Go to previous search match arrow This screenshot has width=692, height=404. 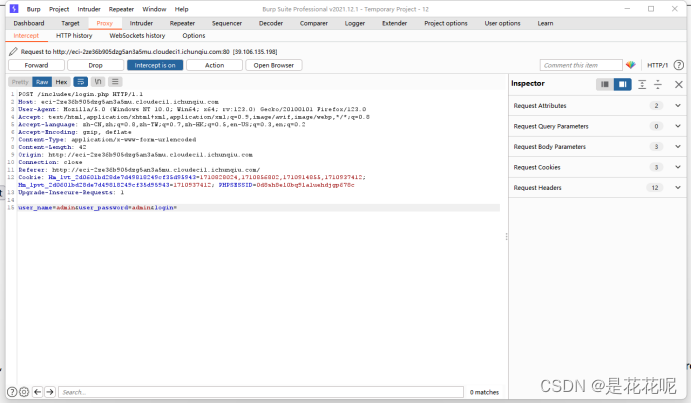[x=38, y=392]
